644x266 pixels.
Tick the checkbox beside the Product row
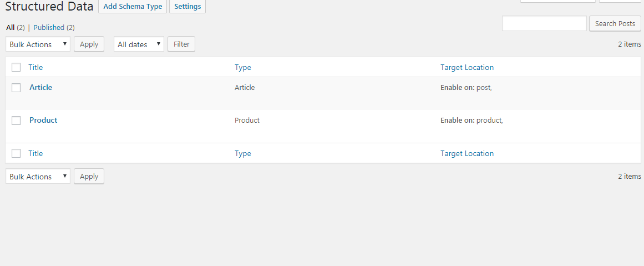[x=16, y=121]
